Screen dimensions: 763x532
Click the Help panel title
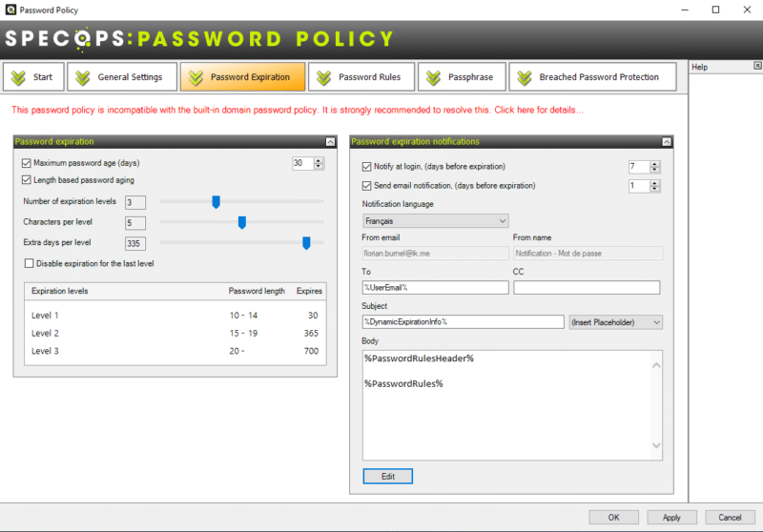[x=700, y=67]
